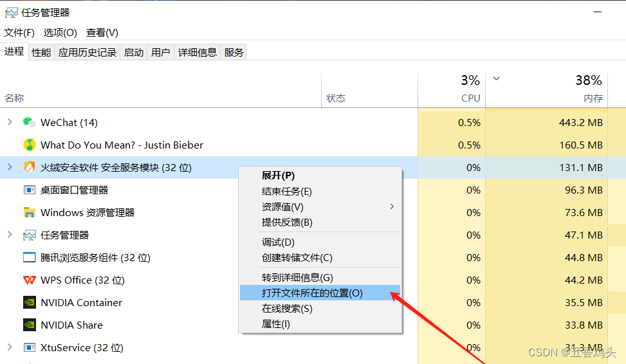Switch to the 性能 tab
The width and height of the screenshot is (626, 364).
tap(41, 52)
